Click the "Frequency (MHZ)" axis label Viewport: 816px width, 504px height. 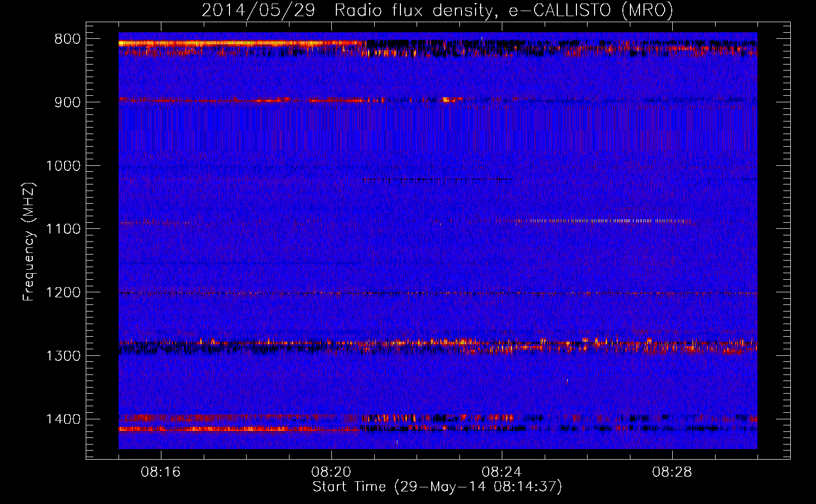click(29, 242)
